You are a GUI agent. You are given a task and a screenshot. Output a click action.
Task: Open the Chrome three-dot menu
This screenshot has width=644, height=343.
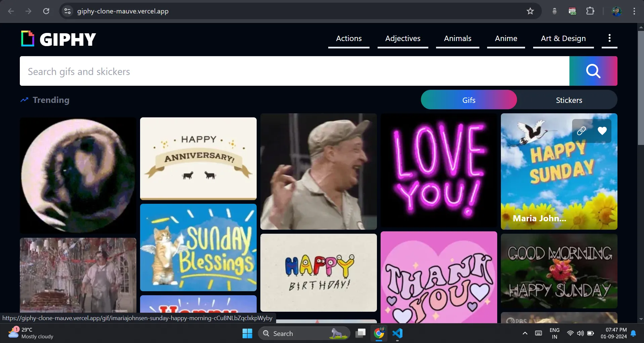pyautogui.click(x=634, y=11)
